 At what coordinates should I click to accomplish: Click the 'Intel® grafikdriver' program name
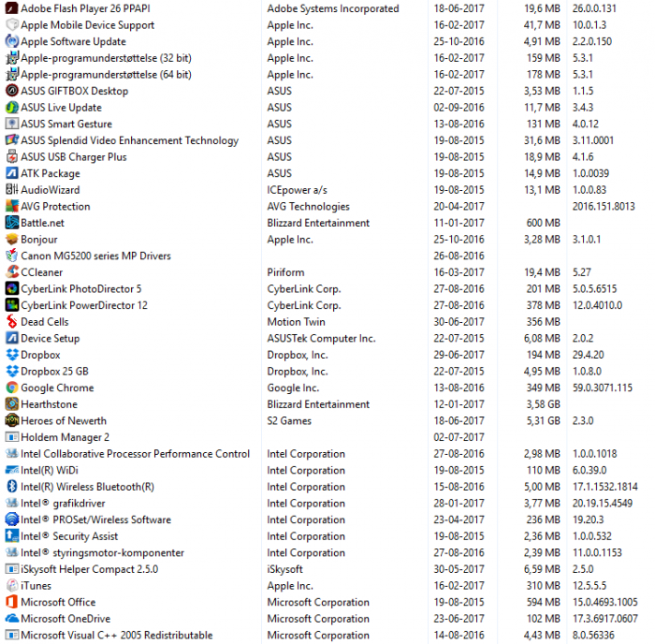pyautogui.click(x=63, y=504)
